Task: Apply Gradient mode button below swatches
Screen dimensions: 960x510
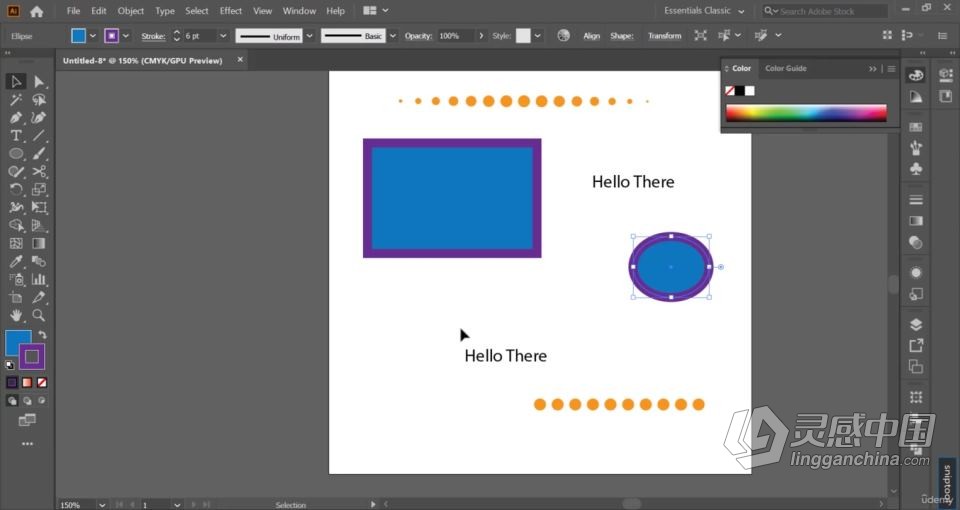Action: pyautogui.click(x=27, y=383)
